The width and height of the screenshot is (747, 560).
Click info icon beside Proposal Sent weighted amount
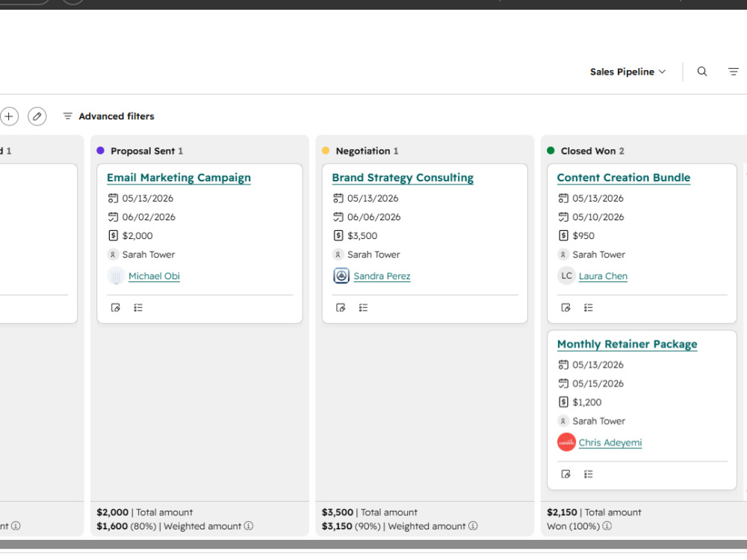pos(249,526)
